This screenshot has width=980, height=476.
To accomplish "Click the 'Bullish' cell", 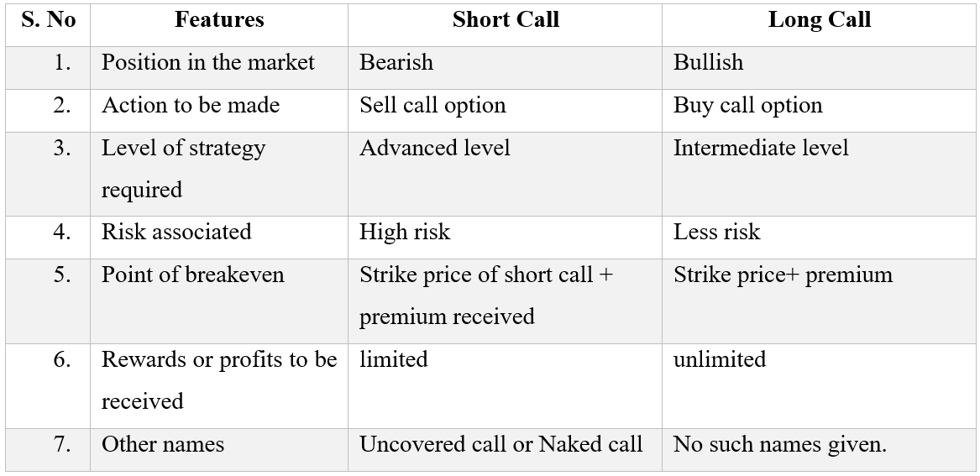I will pos(708,63).
